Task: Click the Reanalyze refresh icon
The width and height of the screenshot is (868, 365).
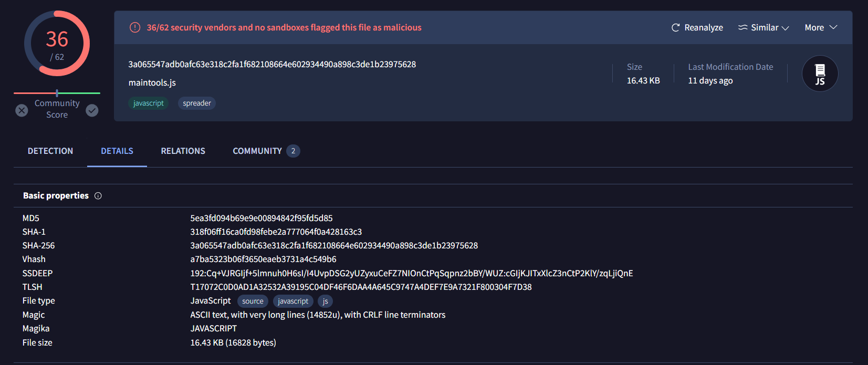Action: tap(675, 28)
